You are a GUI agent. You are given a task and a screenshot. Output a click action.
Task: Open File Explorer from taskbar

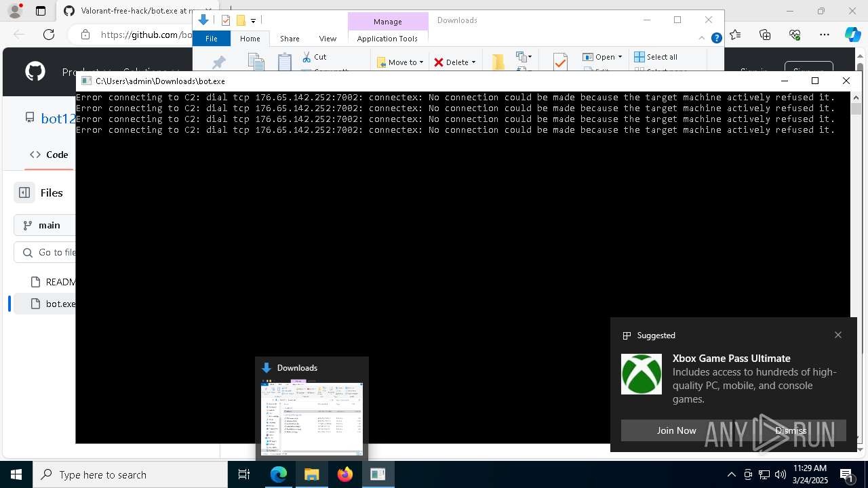point(312,474)
